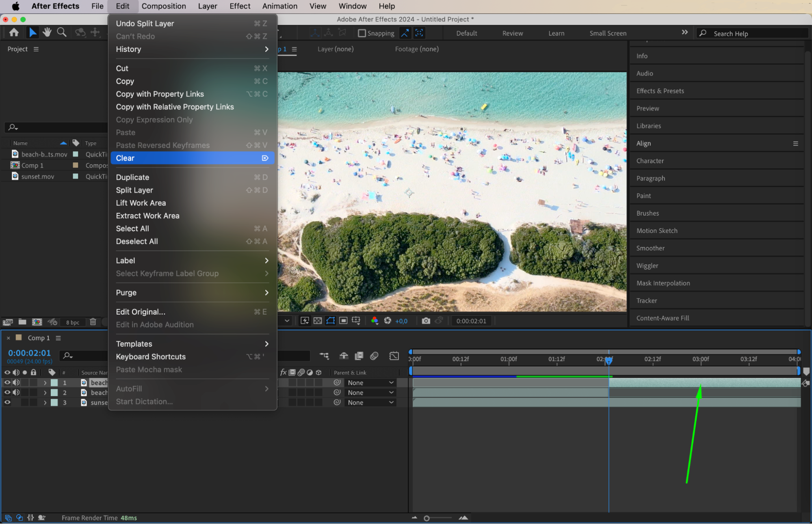Select the Hand tool in toolbar
The height and width of the screenshot is (524, 812).
[x=47, y=32]
